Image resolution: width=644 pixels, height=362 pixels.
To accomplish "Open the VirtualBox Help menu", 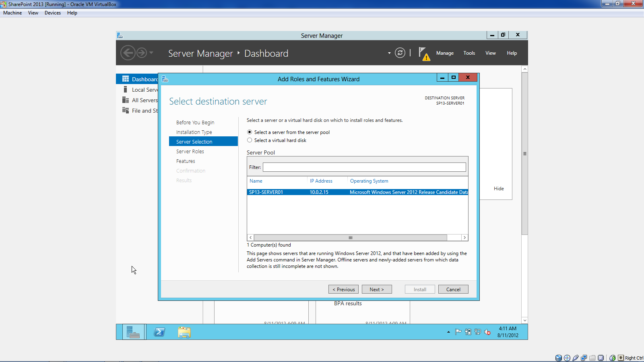I will [72, 13].
